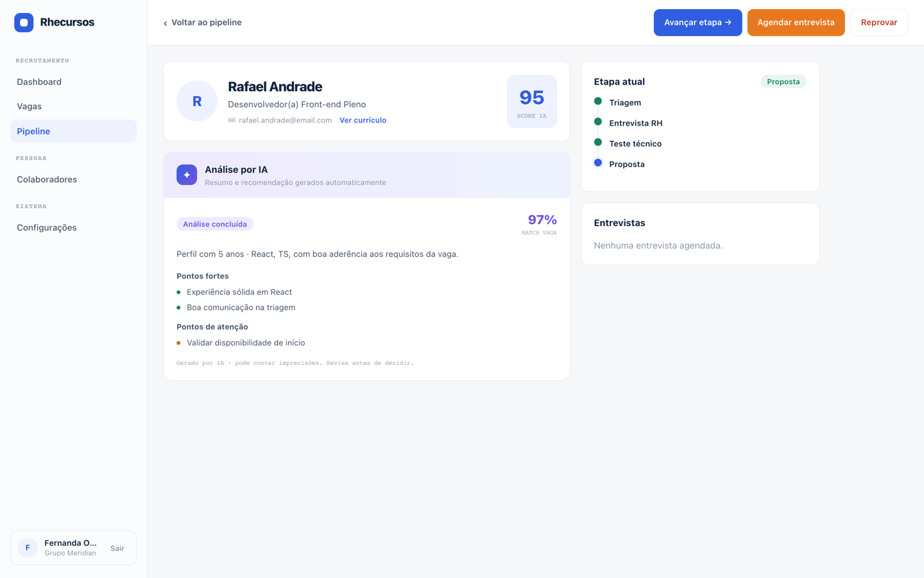Click the 97% match vaga value

pyautogui.click(x=542, y=220)
